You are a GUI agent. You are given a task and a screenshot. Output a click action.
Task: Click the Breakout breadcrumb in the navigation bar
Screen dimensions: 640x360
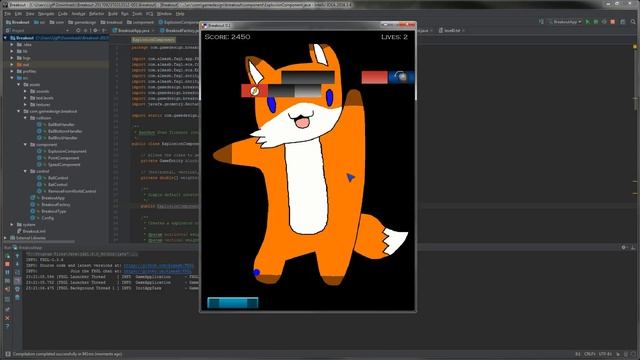[18, 22]
